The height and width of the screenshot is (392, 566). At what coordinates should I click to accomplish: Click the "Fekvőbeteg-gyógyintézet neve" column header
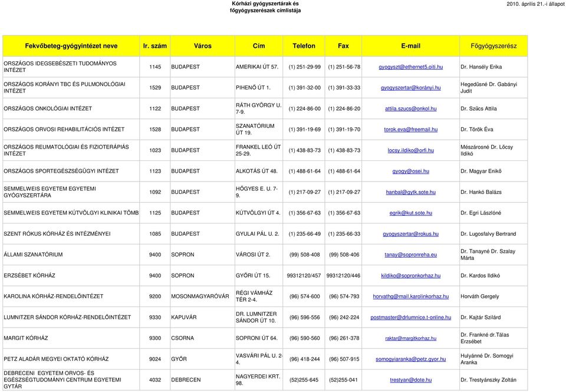(71, 46)
